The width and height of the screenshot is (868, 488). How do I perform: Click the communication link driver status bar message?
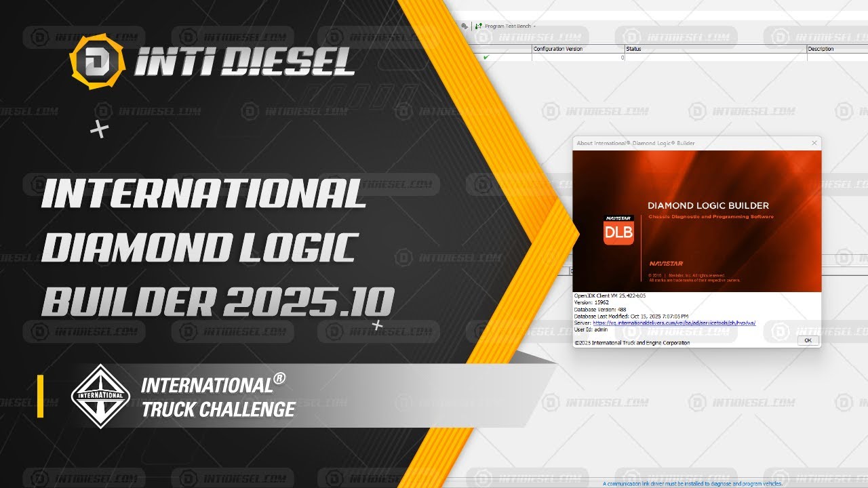[x=692, y=484]
